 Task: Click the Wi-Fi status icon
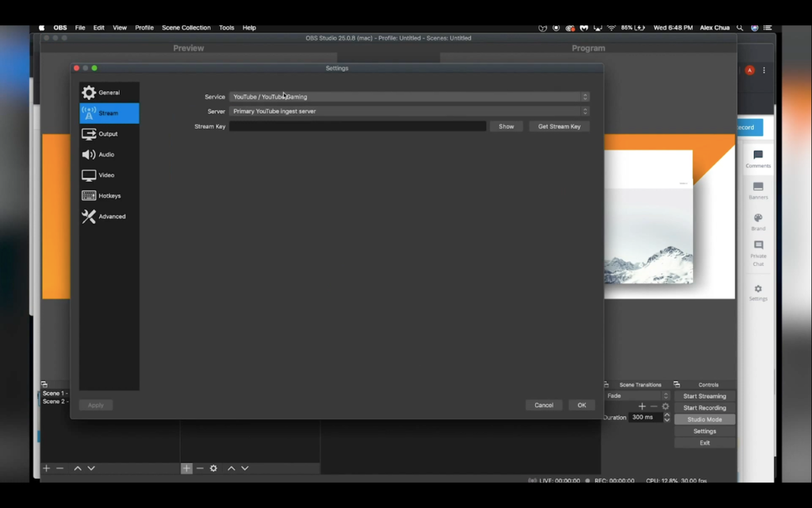[611, 28]
